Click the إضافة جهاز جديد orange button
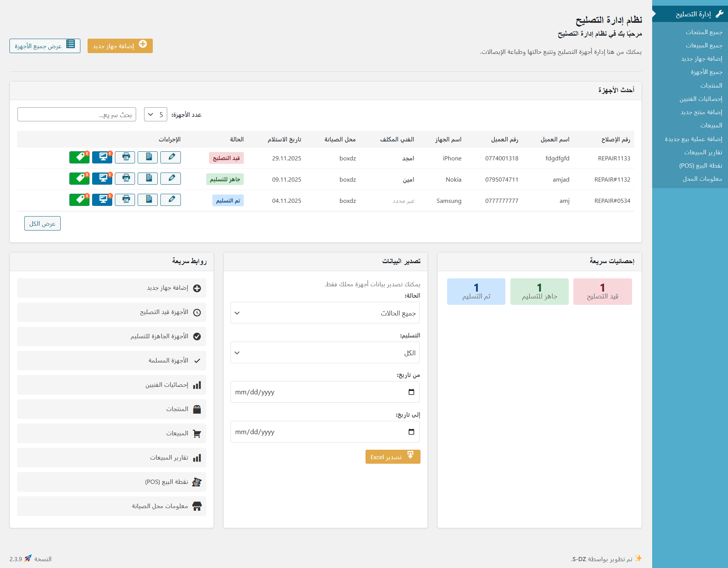728x568 pixels. point(120,46)
